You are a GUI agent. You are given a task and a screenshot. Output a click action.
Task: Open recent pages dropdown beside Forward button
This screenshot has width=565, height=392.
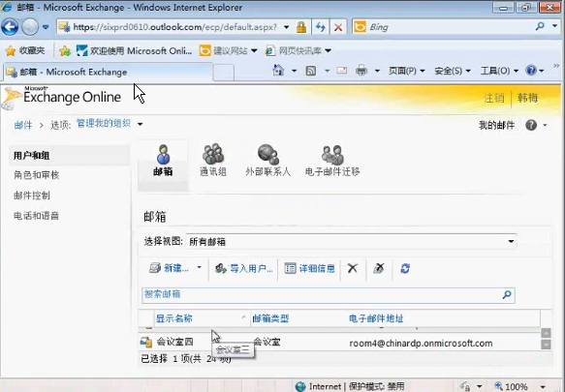pyautogui.click(x=46, y=27)
